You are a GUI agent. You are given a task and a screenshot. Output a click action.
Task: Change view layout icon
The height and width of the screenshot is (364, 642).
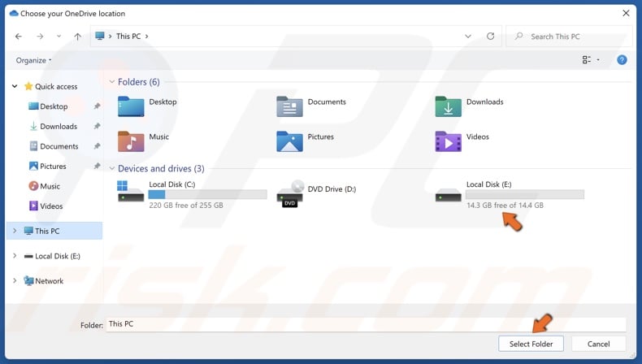coord(586,60)
